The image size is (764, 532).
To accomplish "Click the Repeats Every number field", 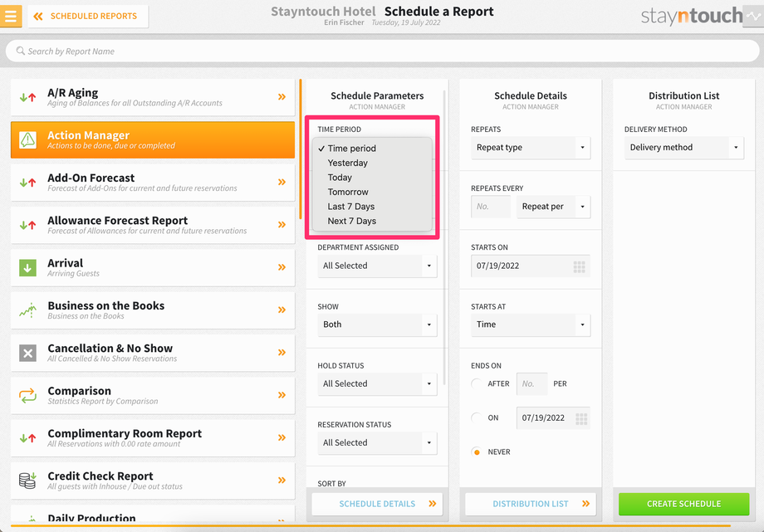I will (491, 207).
